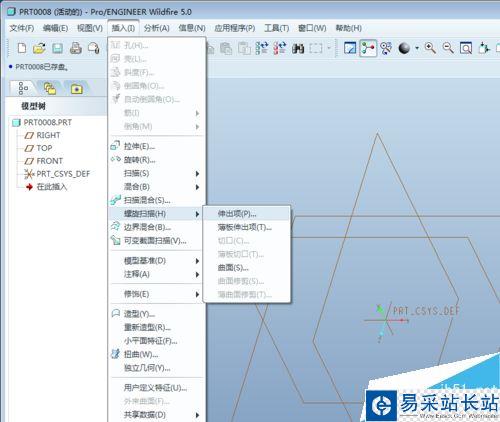The height and width of the screenshot is (422, 500).
Task: Open the 文件(F) menu
Action: pyautogui.click(x=22, y=28)
